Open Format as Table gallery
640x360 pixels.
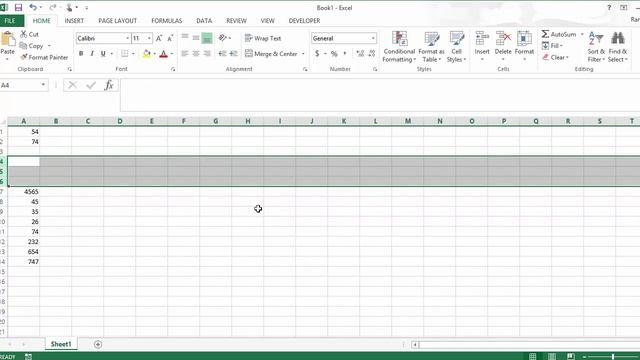pyautogui.click(x=431, y=47)
